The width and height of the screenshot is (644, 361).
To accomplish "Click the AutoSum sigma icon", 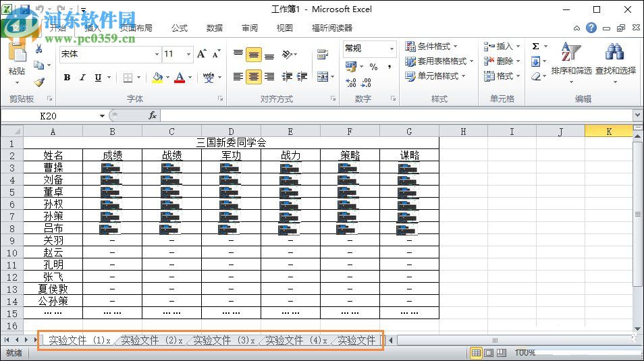I will click(x=535, y=47).
